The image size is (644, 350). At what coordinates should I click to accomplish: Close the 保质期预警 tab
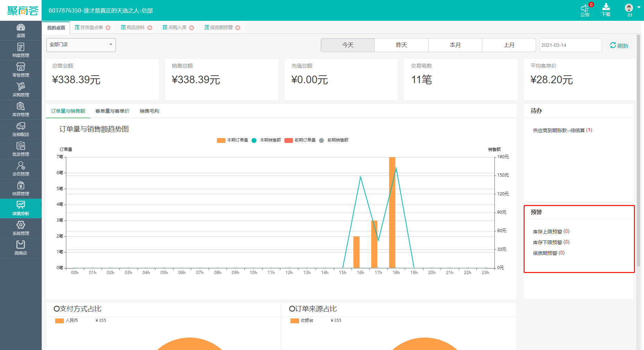click(x=238, y=28)
